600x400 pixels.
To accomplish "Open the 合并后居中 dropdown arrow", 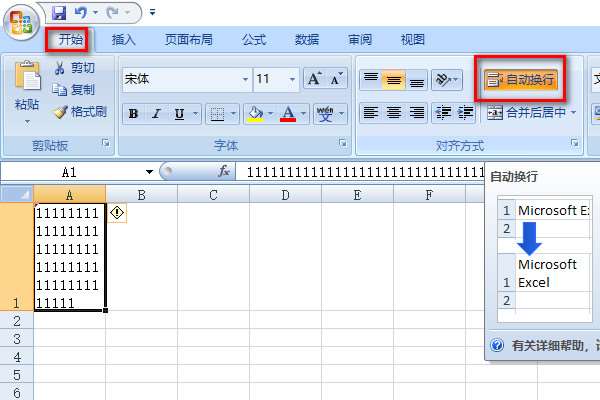I will pos(573,113).
